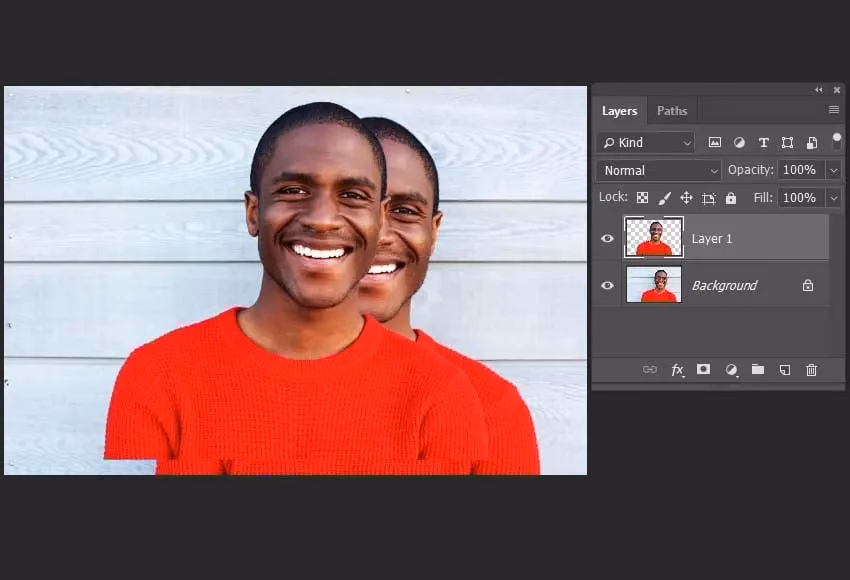Open the Normal blending mode dropdown
This screenshot has height=580, width=850.
click(657, 170)
